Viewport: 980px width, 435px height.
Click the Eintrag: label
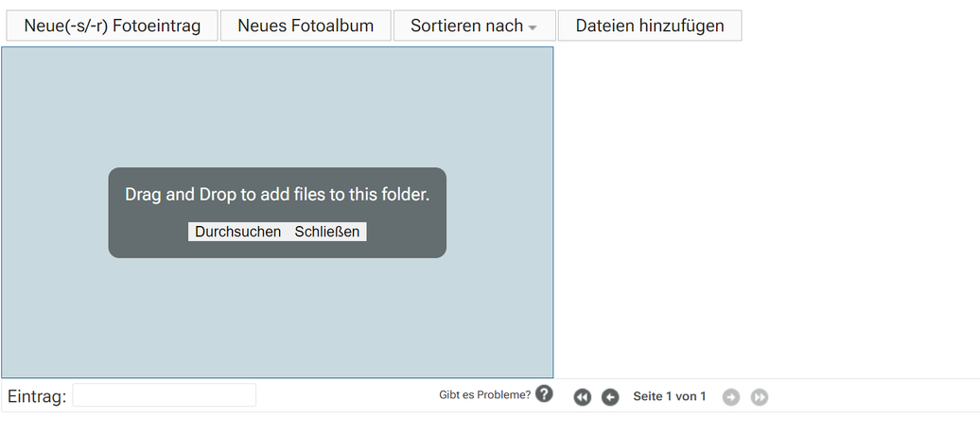pos(37,396)
